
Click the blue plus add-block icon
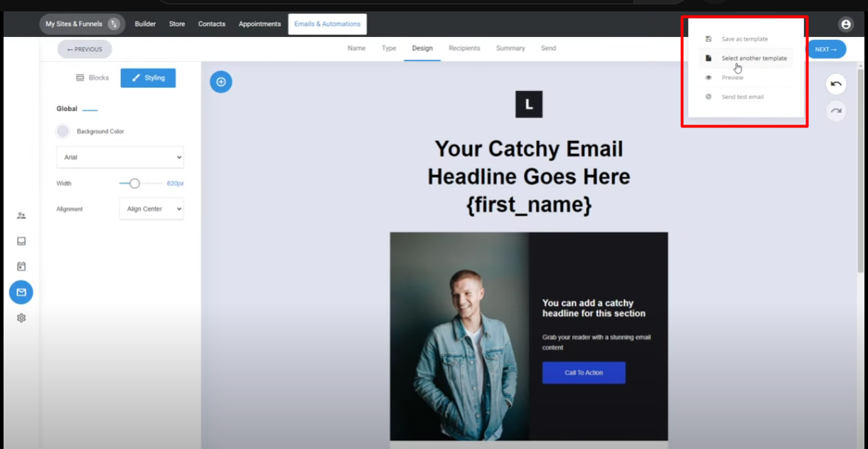pos(221,82)
